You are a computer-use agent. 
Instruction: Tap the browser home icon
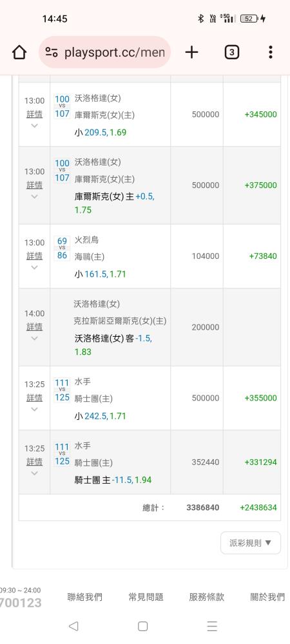coord(19,52)
